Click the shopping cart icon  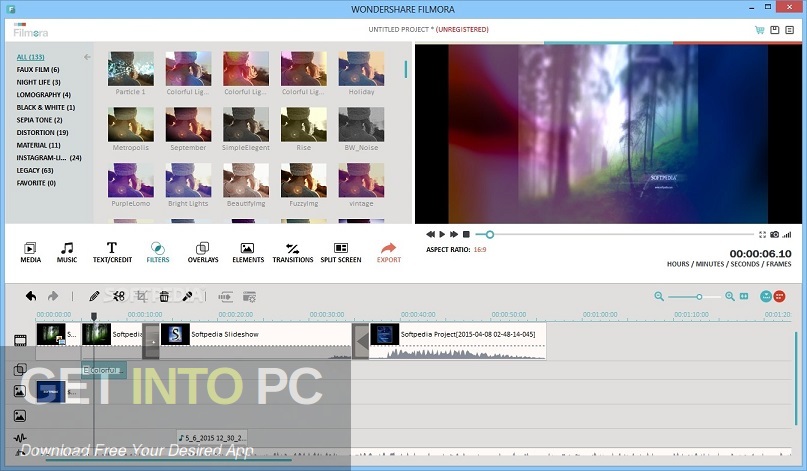pyautogui.click(x=760, y=30)
